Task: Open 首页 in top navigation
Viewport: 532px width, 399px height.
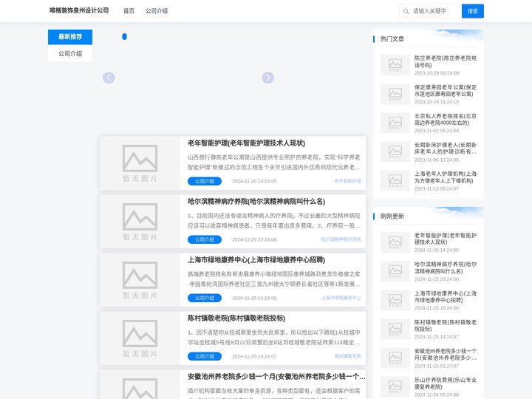Action: point(129,11)
